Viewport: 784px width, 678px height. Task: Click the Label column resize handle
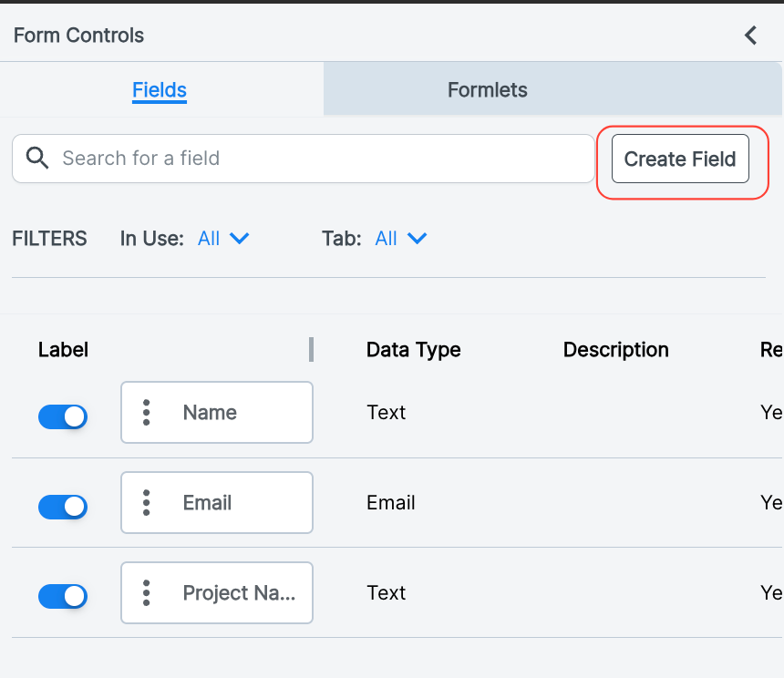coord(311,349)
